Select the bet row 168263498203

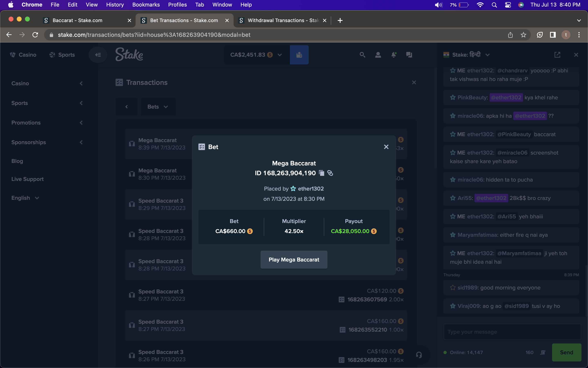[266, 356]
